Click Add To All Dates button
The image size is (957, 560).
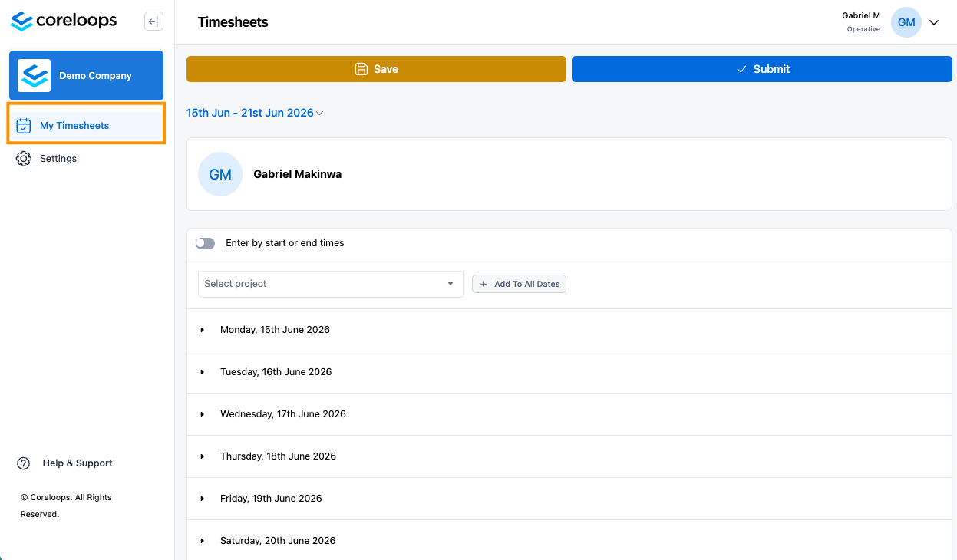(519, 284)
